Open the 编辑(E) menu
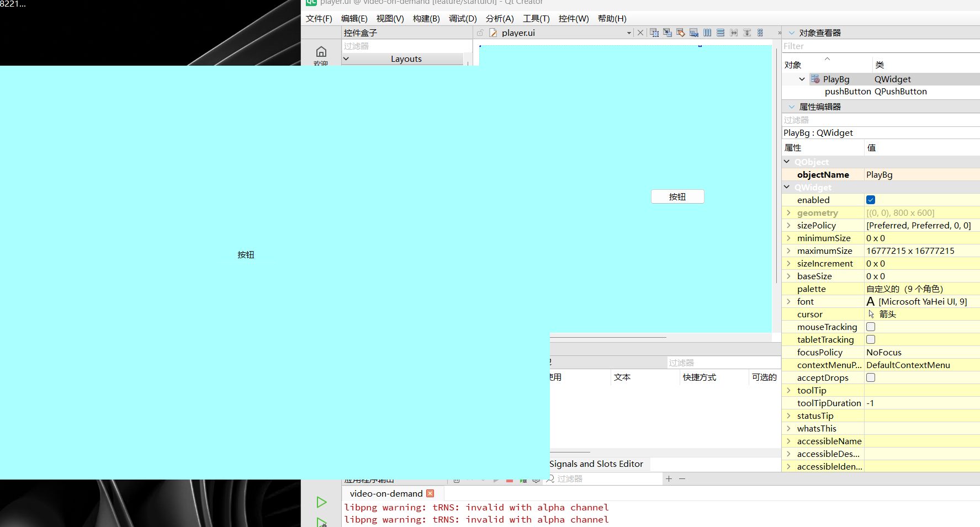Screen dimensions: 980x527 tap(354, 18)
